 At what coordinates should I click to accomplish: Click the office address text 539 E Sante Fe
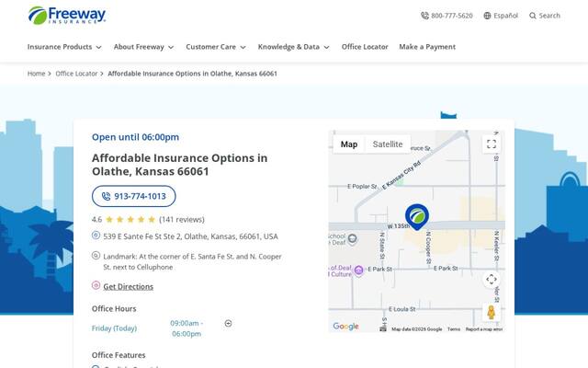[x=190, y=236]
